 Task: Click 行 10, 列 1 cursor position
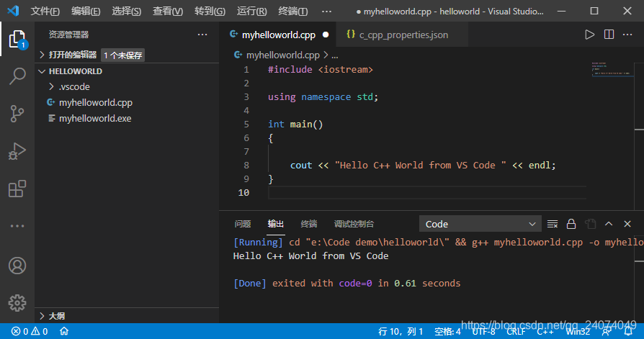(x=401, y=331)
